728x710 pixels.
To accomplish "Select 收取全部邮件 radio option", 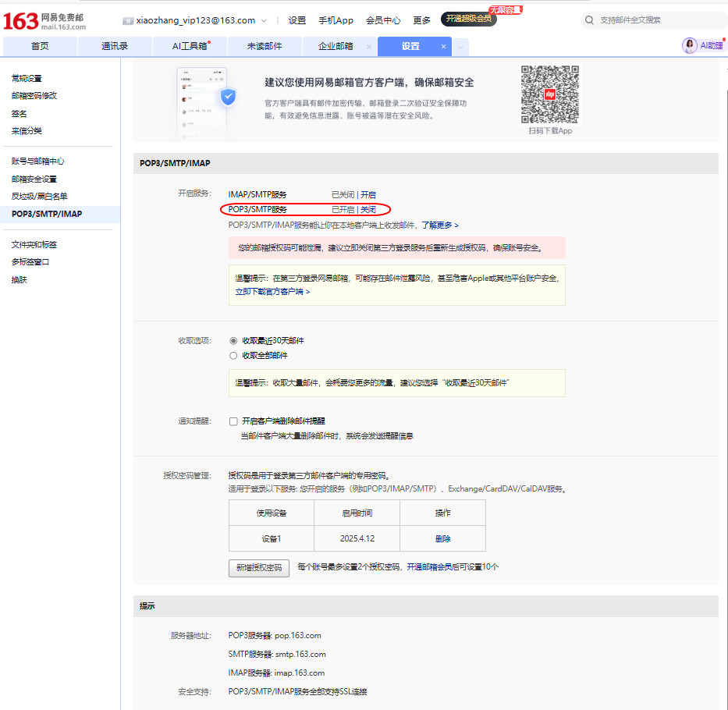I will 233,356.
